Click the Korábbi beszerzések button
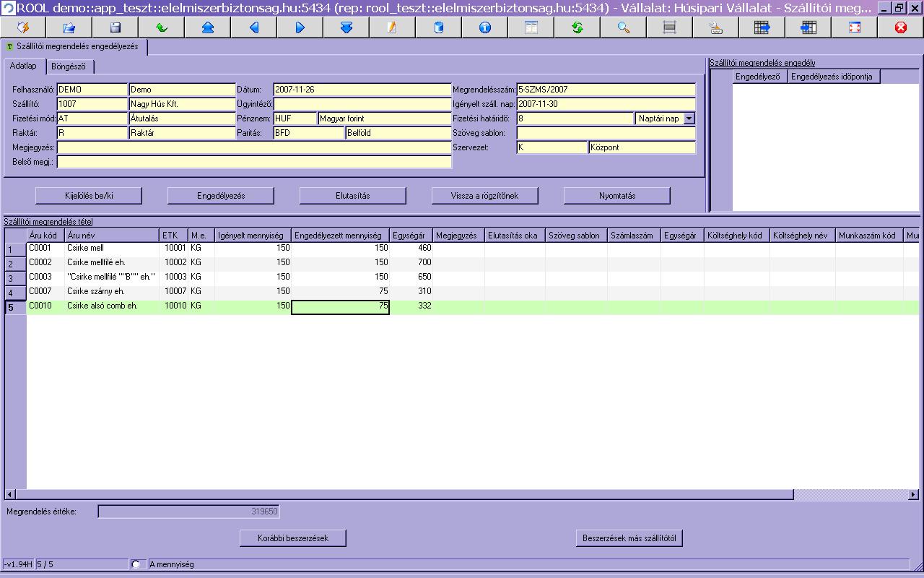Viewport: 924px width, 578px height. [293, 538]
